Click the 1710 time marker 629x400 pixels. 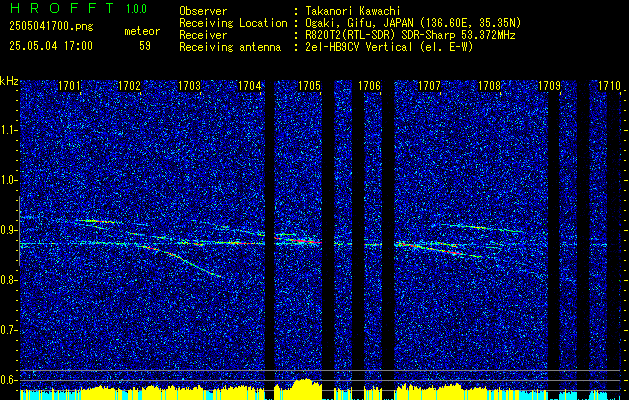(609, 85)
